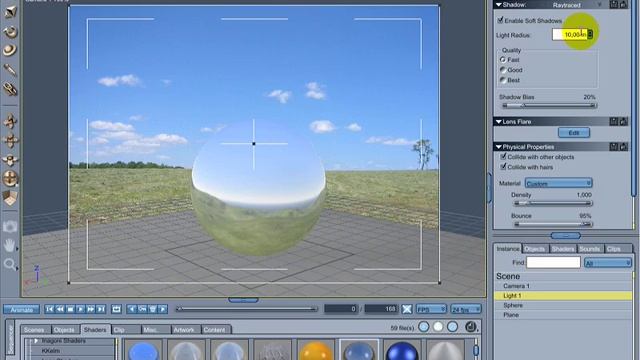The width and height of the screenshot is (640, 360).
Task: Click the round dial icon right of file count
Action: tap(471, 327)
